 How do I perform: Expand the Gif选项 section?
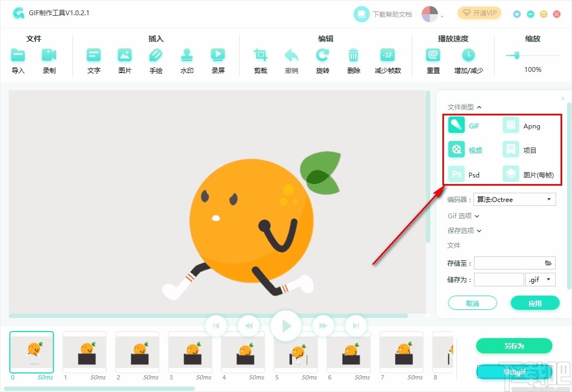coord(463,216)
